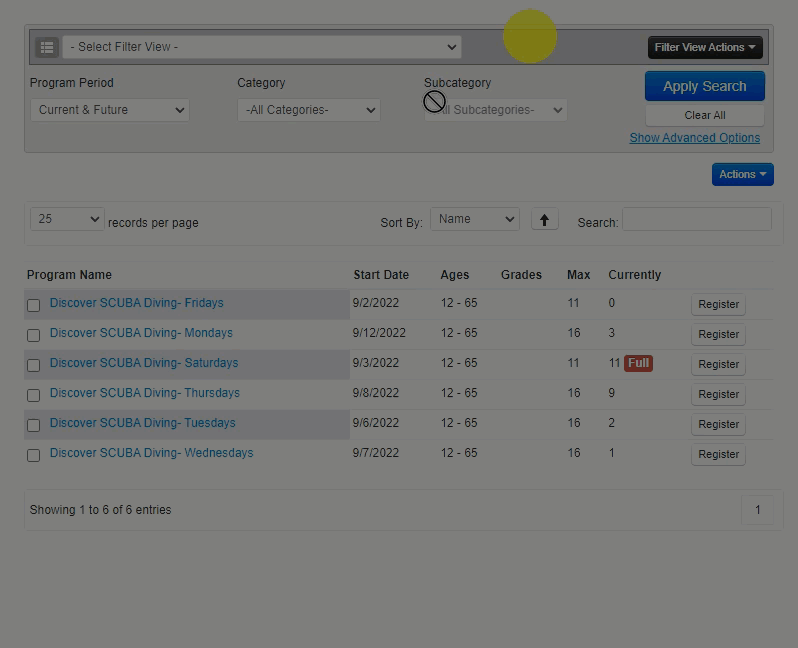Check the Discover SCUBA Diving- Fridays checkbox
Viewport: 798px width, 648px height.
coord(33,305)
